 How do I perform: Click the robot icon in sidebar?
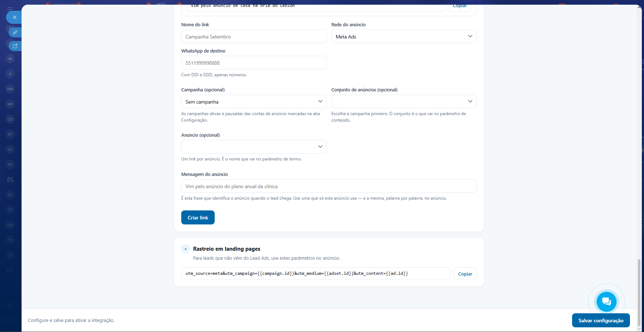[x=10, y=179]
